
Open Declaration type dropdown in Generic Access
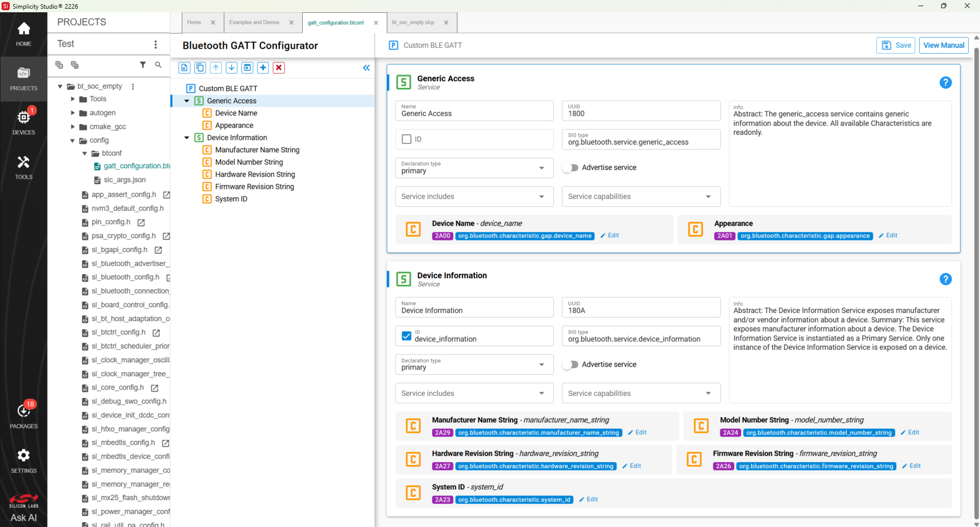pos(474,168)
